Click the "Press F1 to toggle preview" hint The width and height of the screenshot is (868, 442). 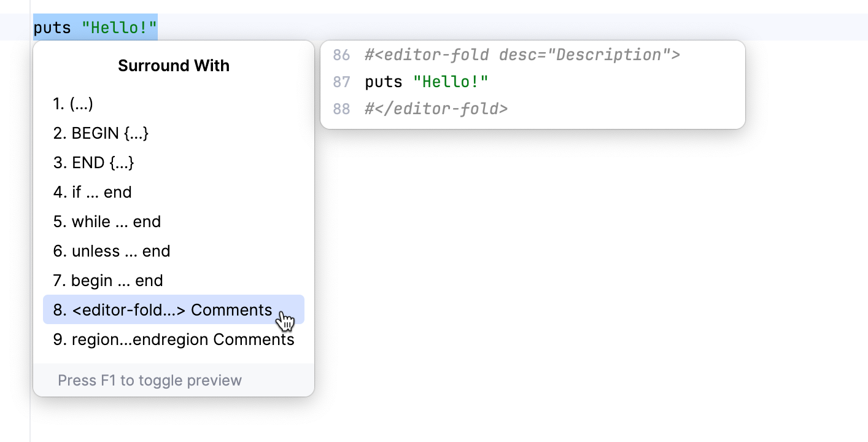150,381
